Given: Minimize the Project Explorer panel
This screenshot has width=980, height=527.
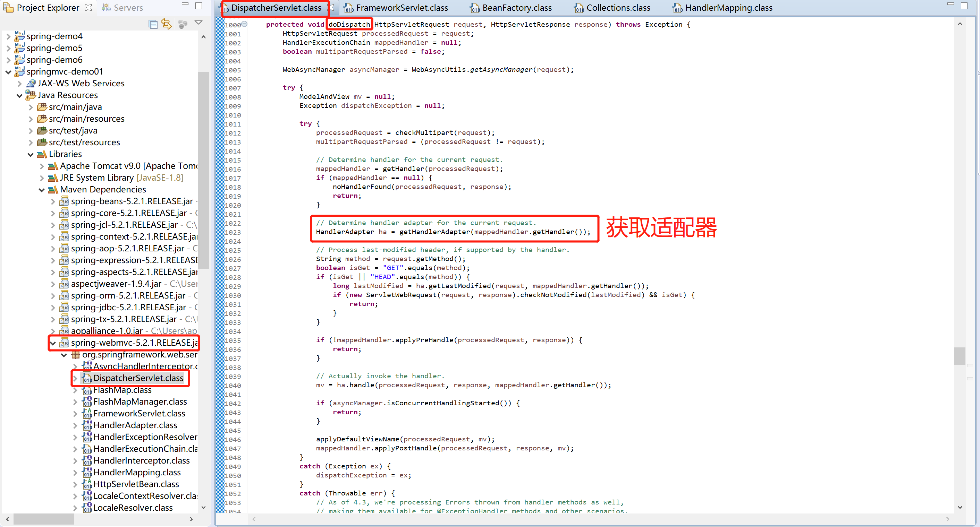Looking at the screenshot, I should pyautogui.click(x=185, y=5).
